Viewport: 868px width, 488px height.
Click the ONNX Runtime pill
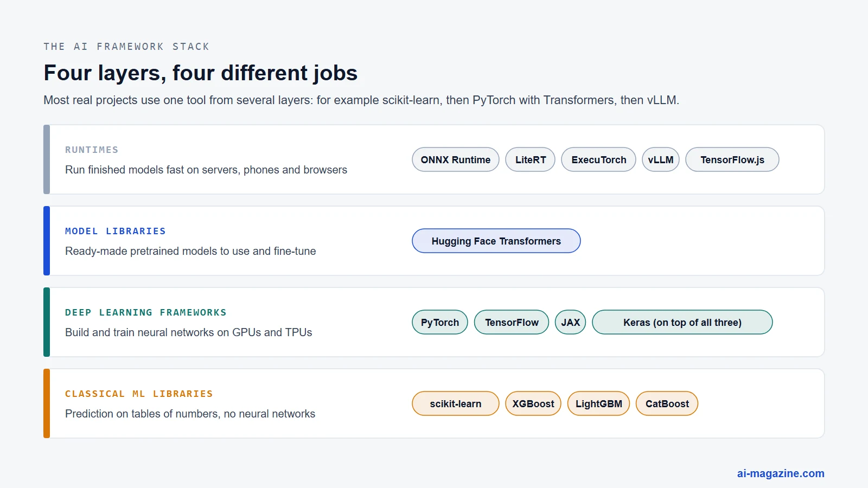456,159
